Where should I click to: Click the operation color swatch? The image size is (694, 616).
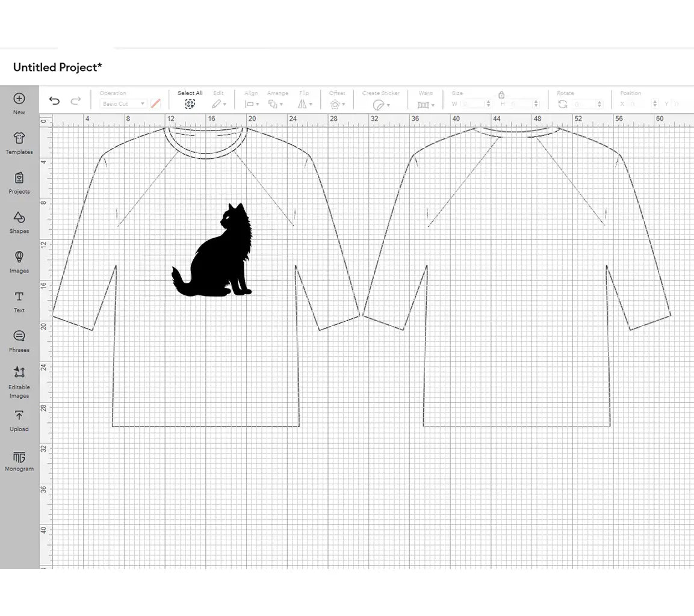[155, 104]
